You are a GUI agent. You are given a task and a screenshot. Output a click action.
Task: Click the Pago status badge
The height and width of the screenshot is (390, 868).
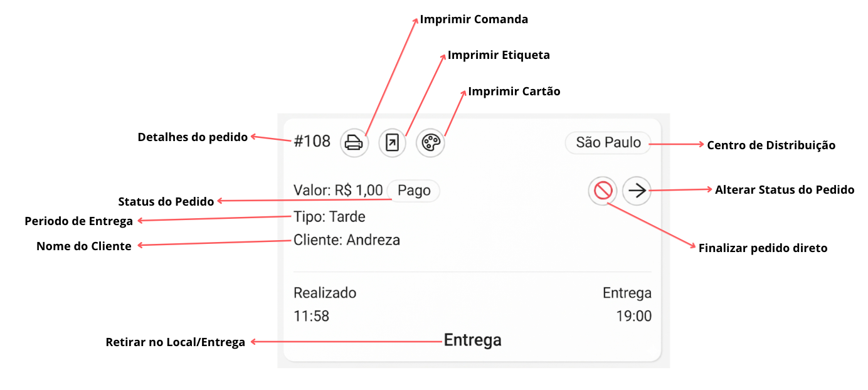pyautogui.click(x=414, y=191)
